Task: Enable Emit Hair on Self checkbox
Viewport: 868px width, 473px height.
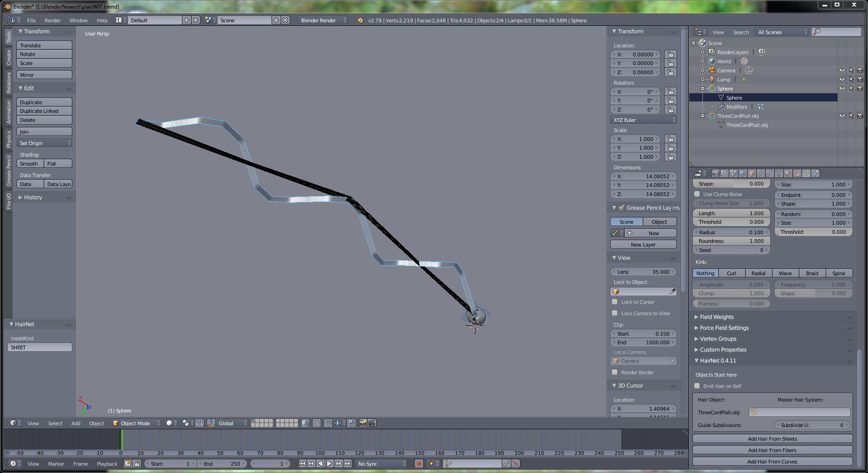Action: (697, 386)
